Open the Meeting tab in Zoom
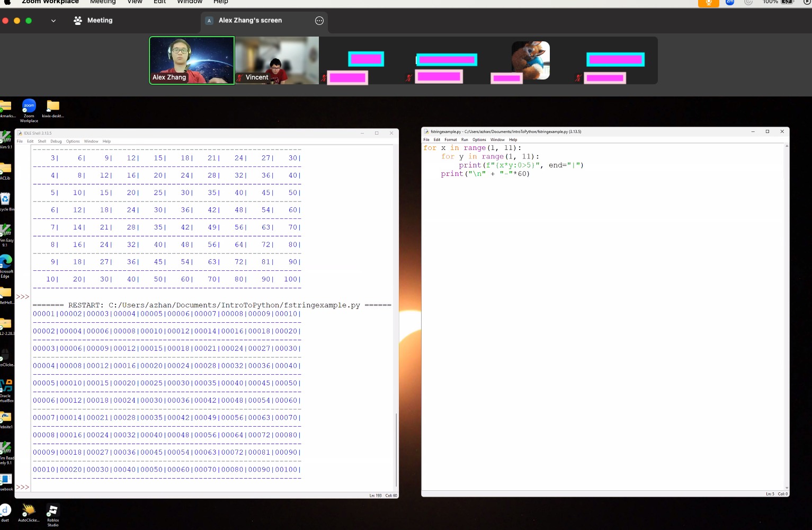 tap(93, 20)
